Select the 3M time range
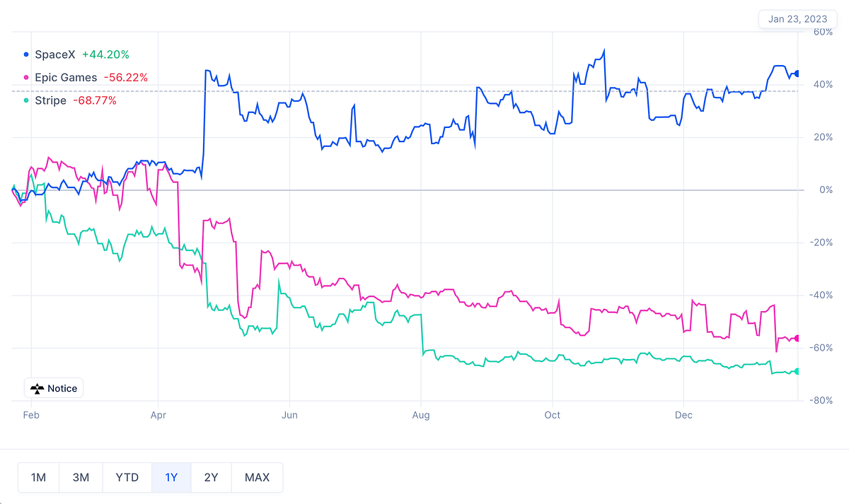849x504 pixels. 81,477
